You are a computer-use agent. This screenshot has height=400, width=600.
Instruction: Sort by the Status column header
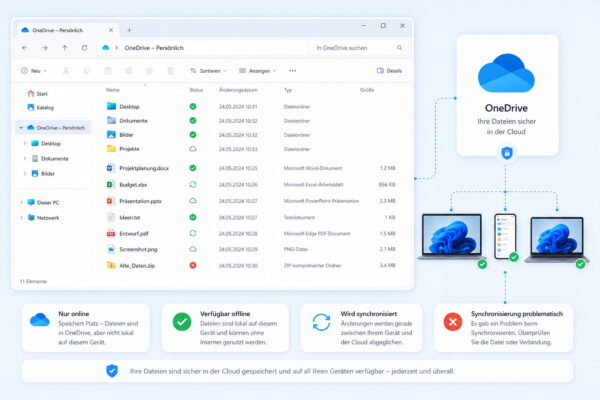click(196, 90)
